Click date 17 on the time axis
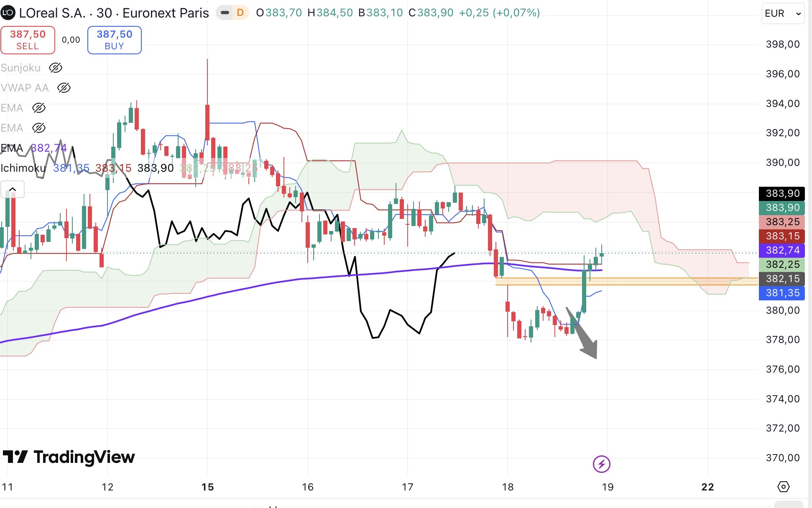The image size is (812, 508). click(408, 487)
